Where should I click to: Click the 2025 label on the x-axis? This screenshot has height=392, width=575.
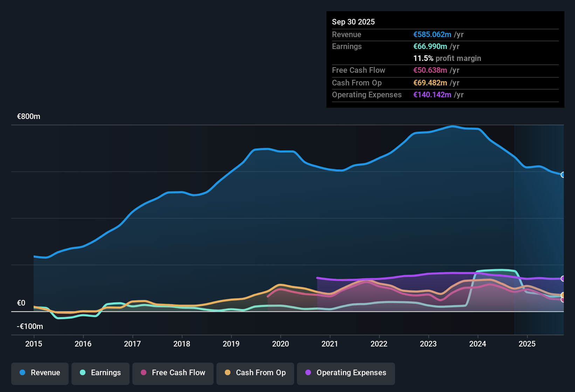tap(528, 344)
